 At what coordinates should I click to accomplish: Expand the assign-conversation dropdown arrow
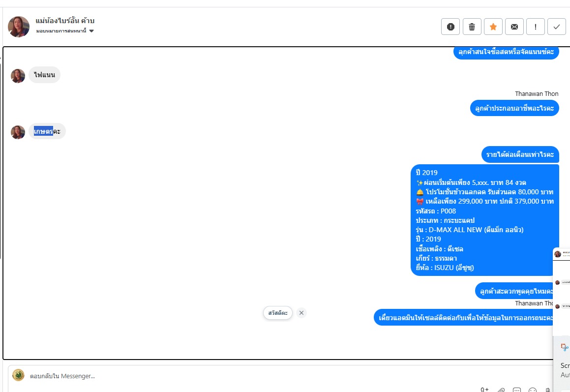click(x=91, y=31)
